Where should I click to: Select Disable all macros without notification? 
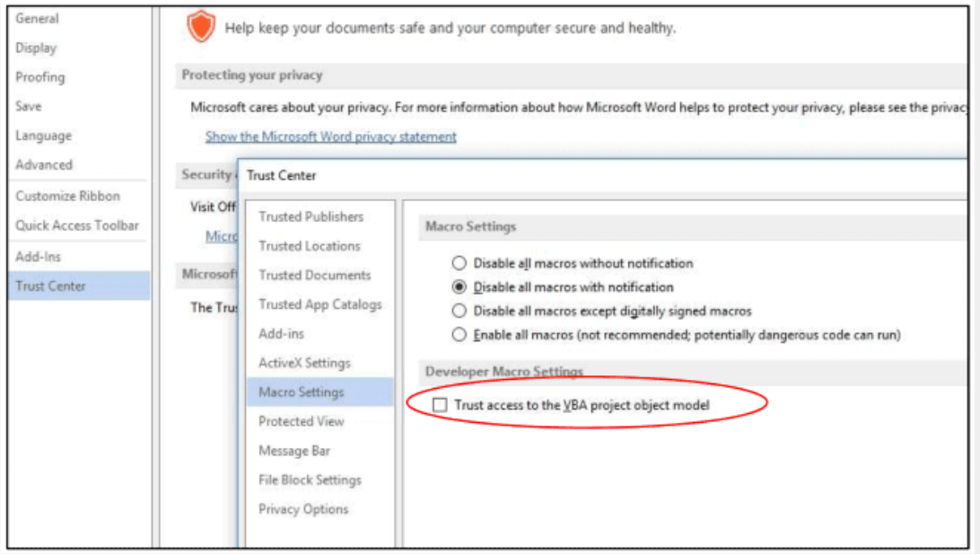459,264
